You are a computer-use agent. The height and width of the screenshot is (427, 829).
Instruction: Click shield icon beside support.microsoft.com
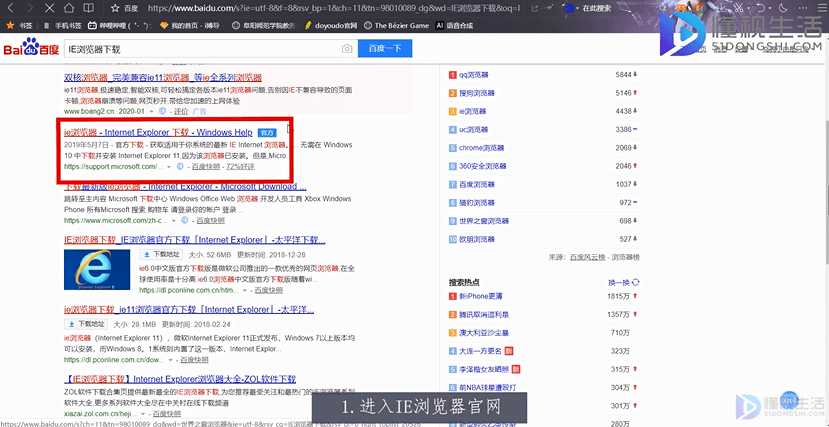(180, 166)
